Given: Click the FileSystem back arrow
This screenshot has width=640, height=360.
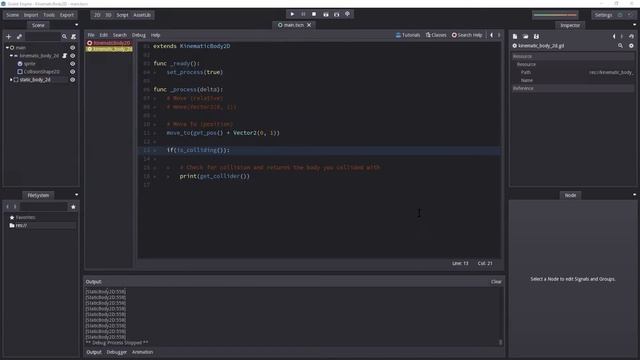Looking at the screenshot, I should [x=7, y=207].
